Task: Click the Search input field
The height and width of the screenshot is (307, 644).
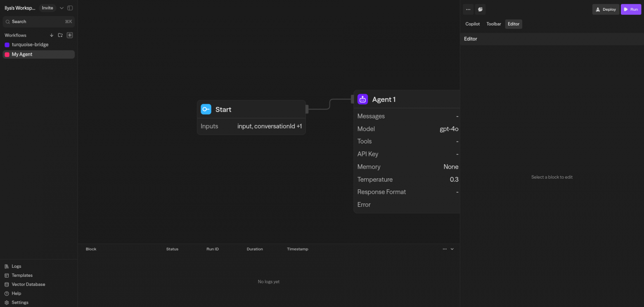Action: point(37,21)
